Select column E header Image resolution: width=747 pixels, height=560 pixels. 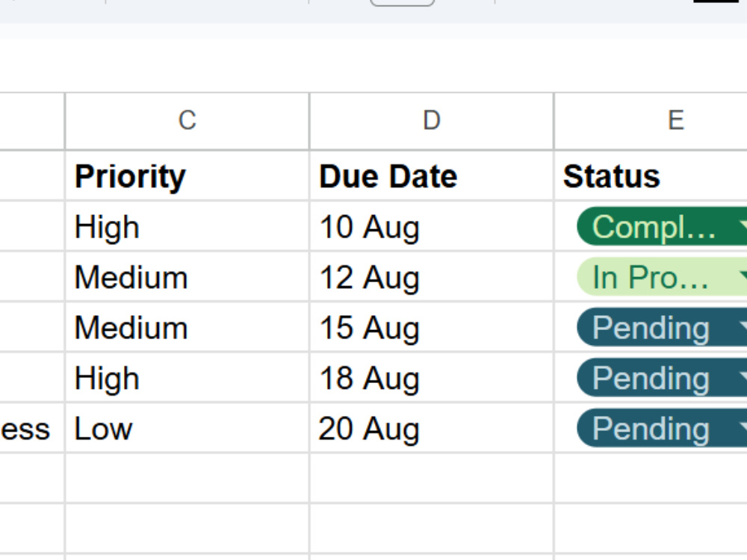pos(651,121)
